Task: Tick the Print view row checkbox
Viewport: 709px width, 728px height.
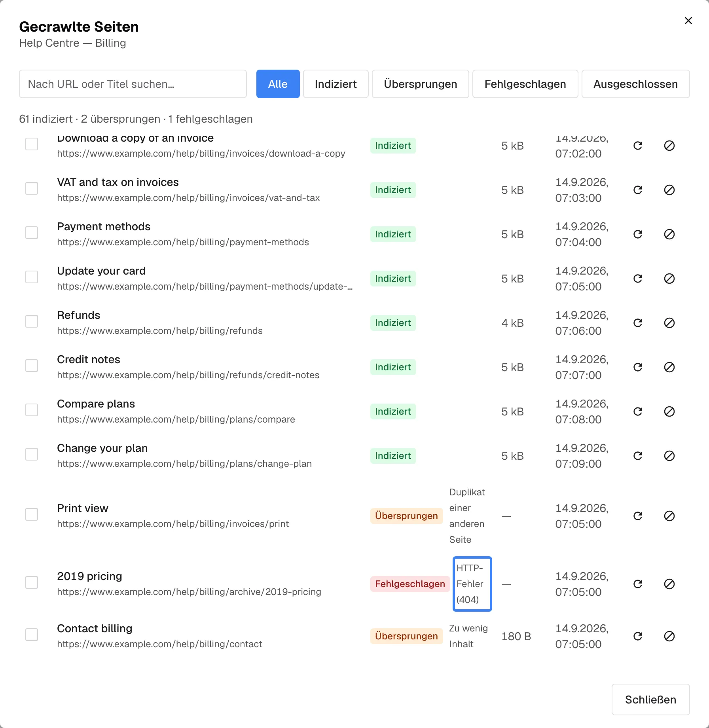Action: tap(32, 514)
